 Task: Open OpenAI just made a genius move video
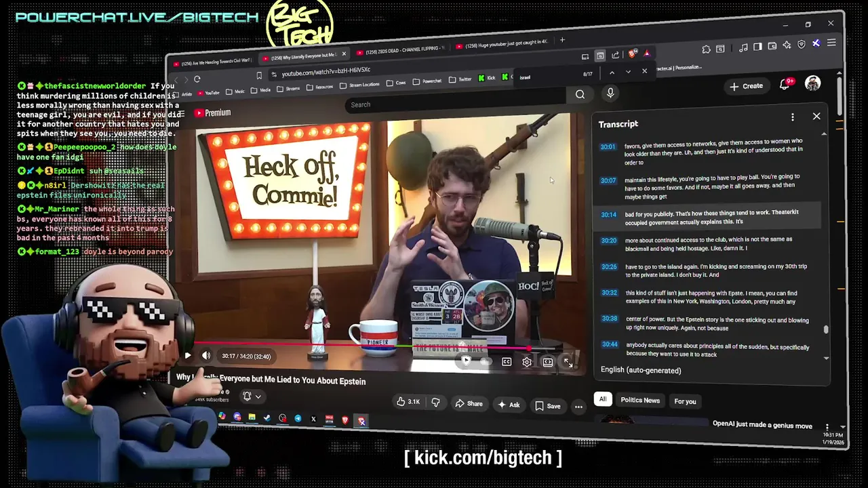762,425
